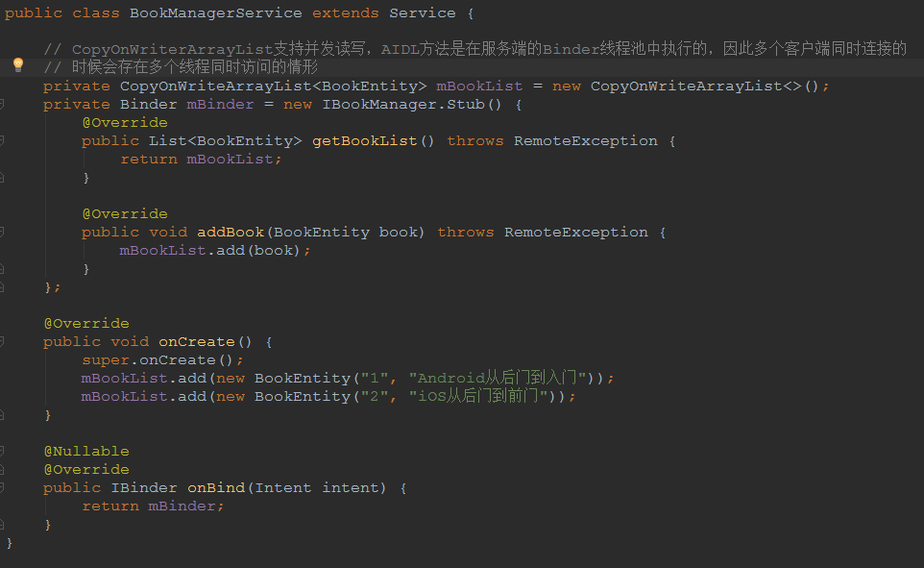Click the Binder type before mBinder
Viewport: 924px width, 568px height.
149,105
